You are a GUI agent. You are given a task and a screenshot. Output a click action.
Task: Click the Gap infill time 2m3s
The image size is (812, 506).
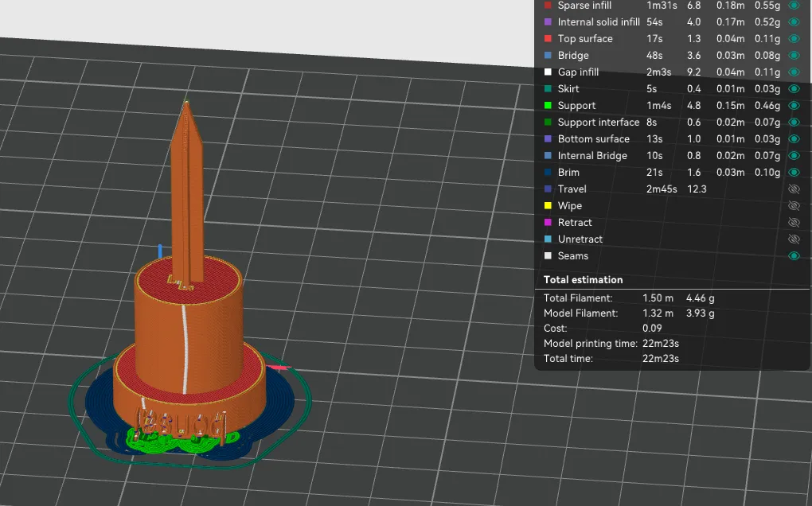[658, 72]
